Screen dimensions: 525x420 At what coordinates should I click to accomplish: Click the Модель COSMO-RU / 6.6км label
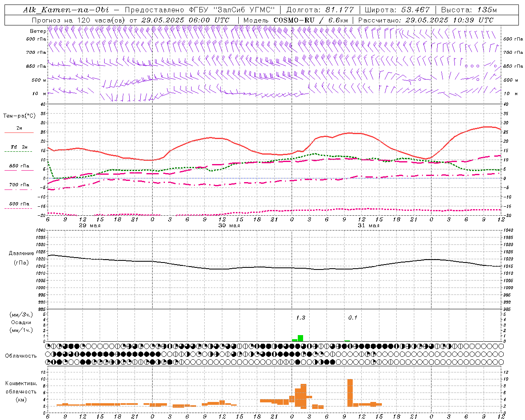coord(296,20)
